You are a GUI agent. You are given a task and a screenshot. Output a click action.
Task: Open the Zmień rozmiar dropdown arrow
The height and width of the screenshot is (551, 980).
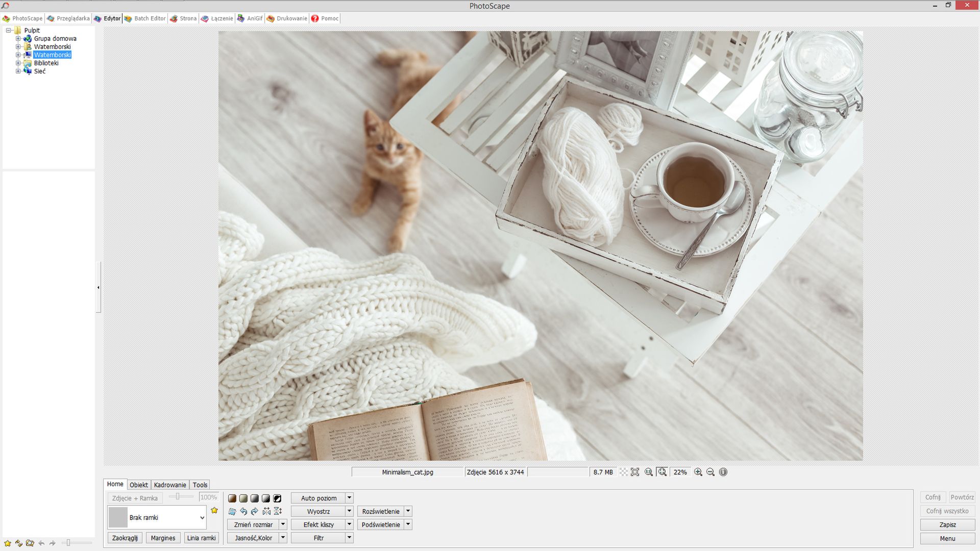[x=283, y=524]
